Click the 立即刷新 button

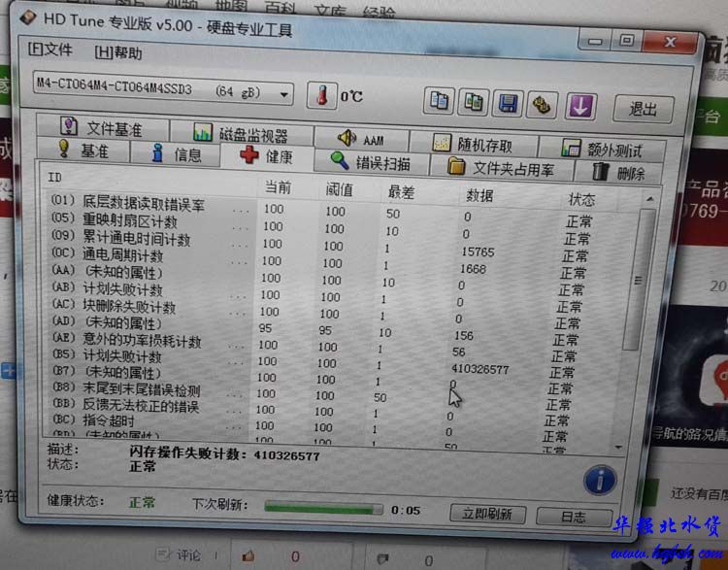(x=487, y=514)
